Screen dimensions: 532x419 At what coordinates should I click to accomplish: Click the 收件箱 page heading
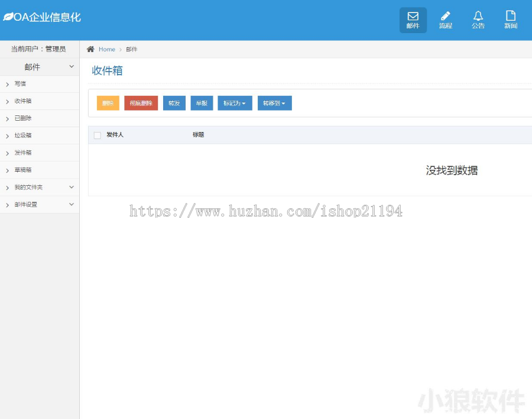107,70
